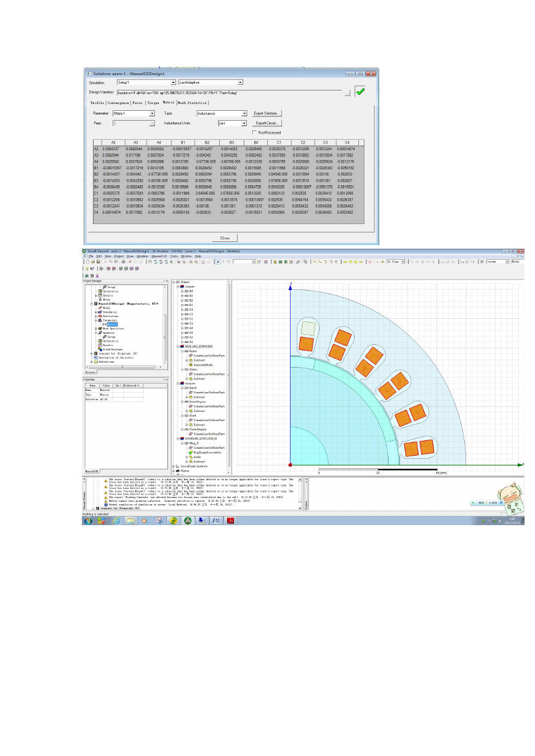
Task: Select the Matrix tab
Action: [x=169, y=103]
